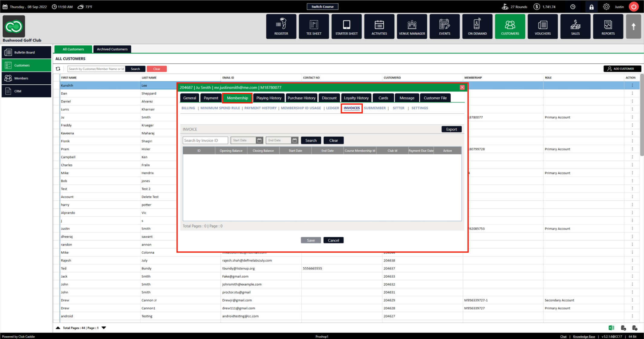Viewport: 644px width, 339px height.
Task: Click the customer list vertical scrollbar
Action: [642, 115]
